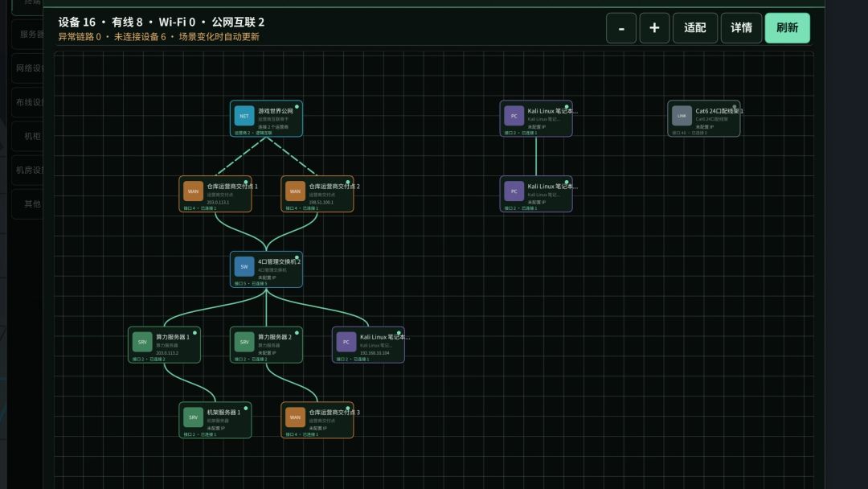Screen dimensions: 868x489
Task: Select the SRV icon of 算力服务器 2
Action: click(244, 343)
